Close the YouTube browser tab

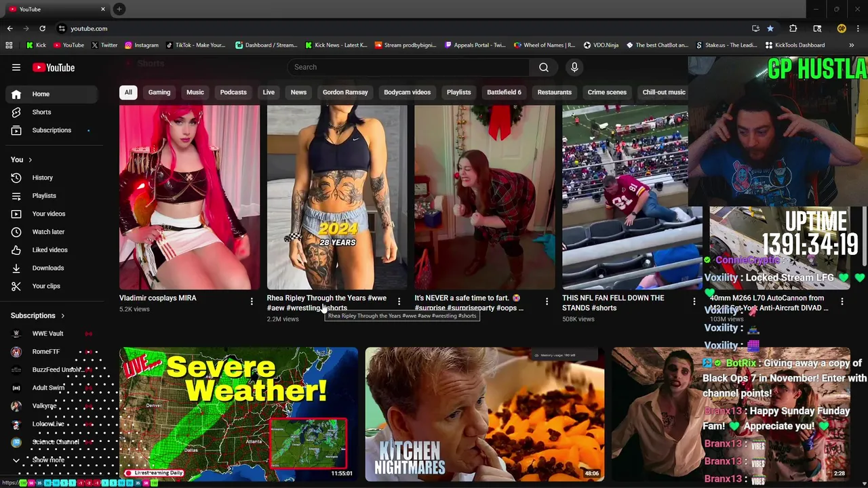click(x=103, y=9)
